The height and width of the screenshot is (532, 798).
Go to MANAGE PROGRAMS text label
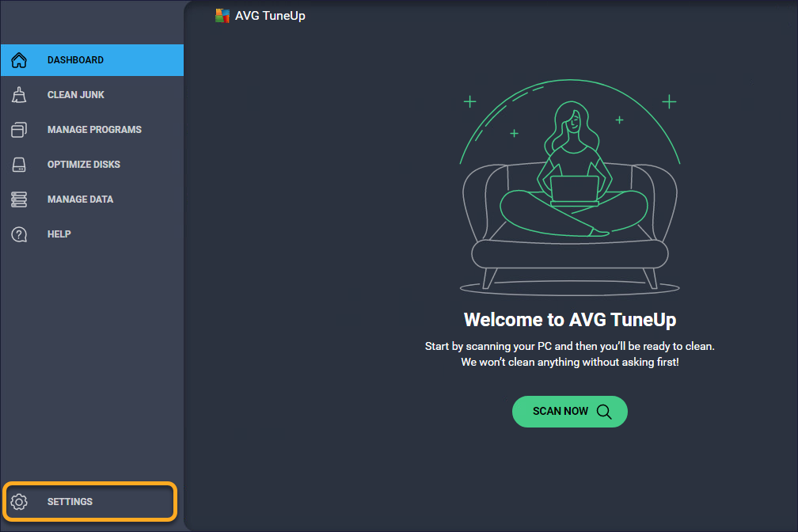click(94, 130)
